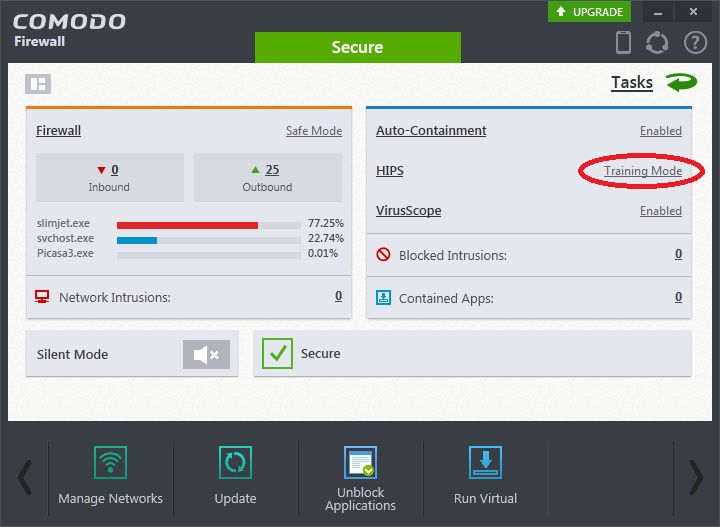Image resolution: width=720 pixels, height=527 pixels.
Task: Click the UPGRADE button
Action: (589, 11)
